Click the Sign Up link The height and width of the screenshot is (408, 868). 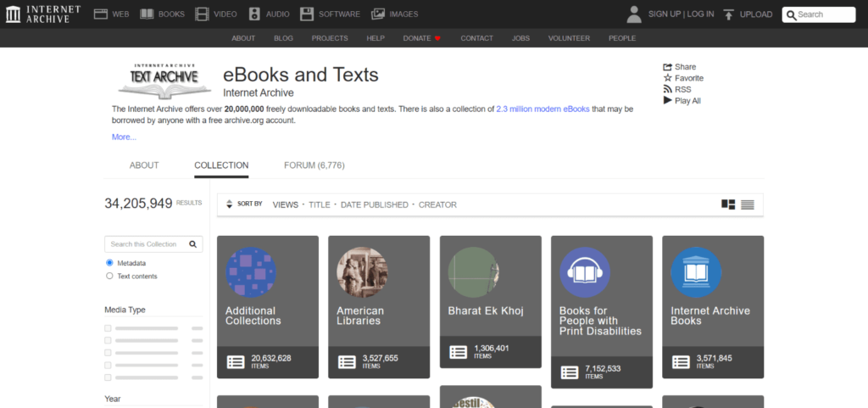(x=665, y=14)
